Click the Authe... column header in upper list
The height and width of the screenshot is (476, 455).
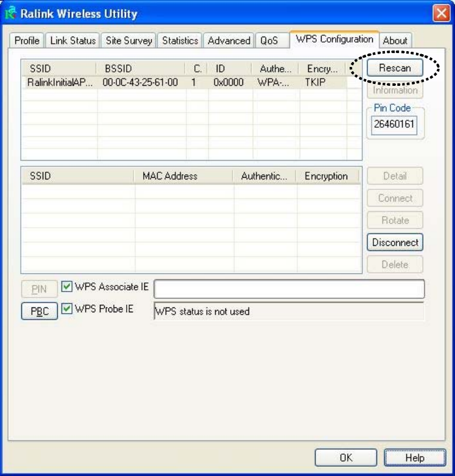coord(275,69)
